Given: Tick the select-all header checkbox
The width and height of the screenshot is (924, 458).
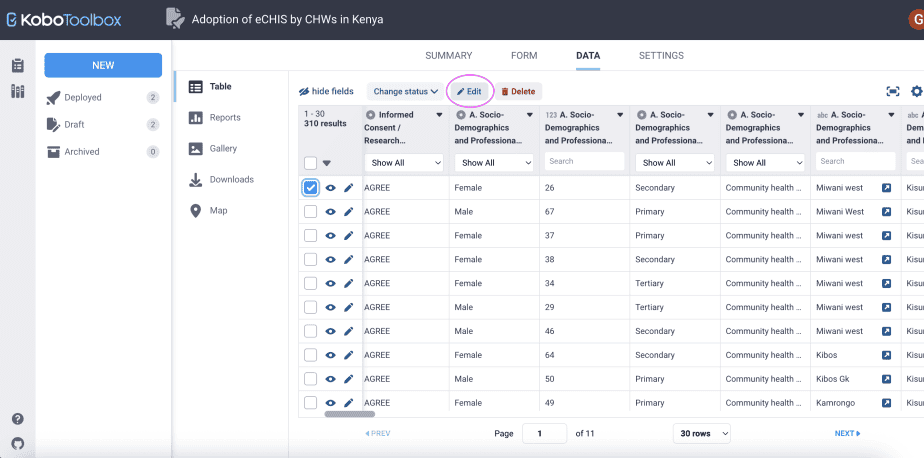Looking at the screenshot, I should pos(310,163).
